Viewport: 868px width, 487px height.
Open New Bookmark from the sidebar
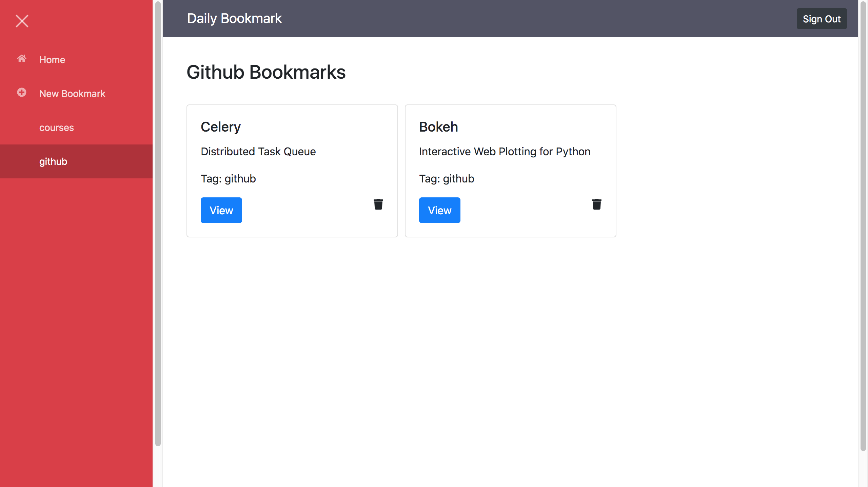tap(72, 93)
